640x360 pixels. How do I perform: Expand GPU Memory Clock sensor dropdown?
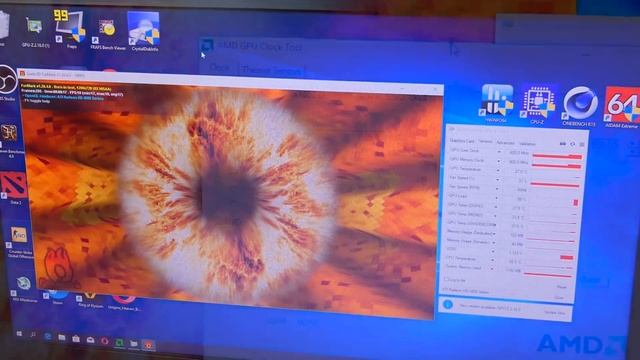[x=498, y=161]
